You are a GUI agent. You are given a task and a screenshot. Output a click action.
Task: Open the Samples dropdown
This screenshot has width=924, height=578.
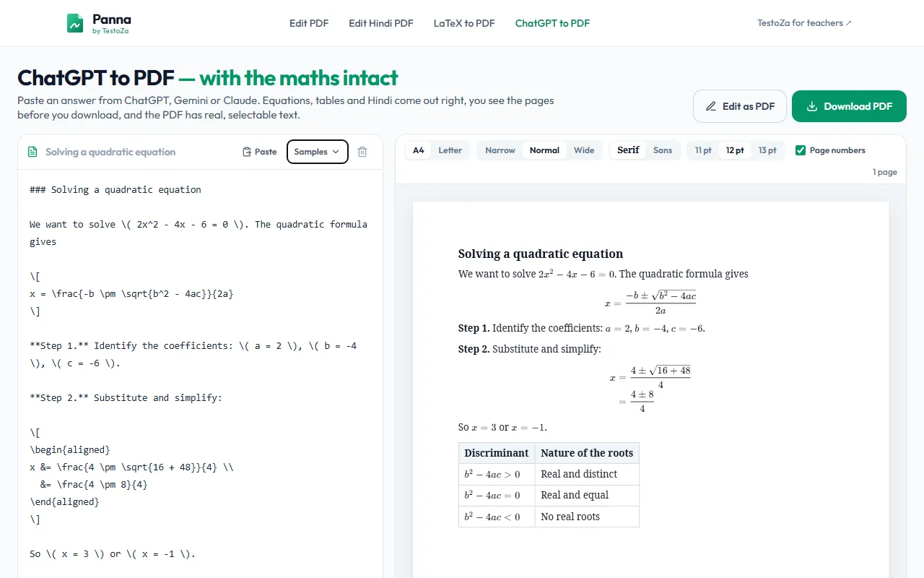click(318, 152)
